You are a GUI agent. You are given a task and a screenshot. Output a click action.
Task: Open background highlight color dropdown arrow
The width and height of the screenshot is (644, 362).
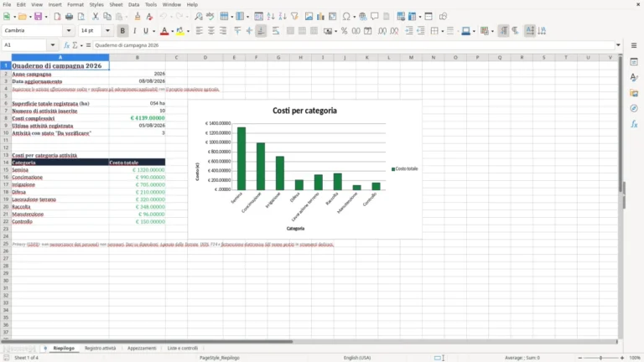tap(188, 31)
